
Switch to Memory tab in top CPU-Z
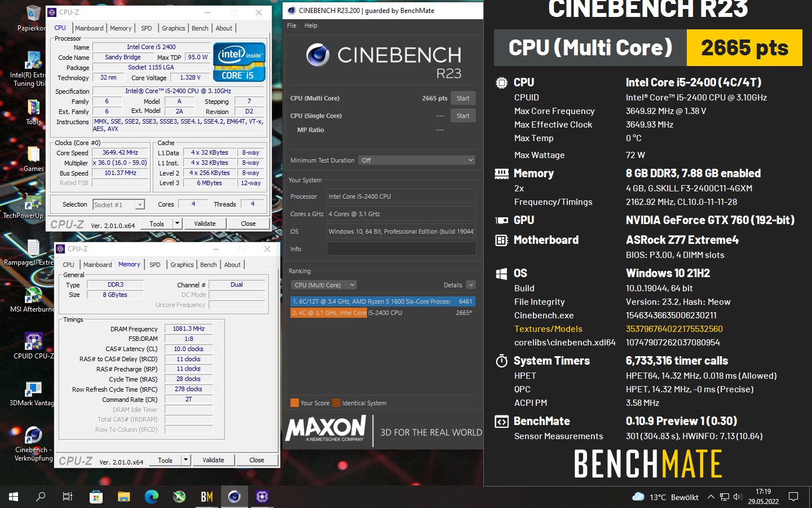click(x=121, y=28)
